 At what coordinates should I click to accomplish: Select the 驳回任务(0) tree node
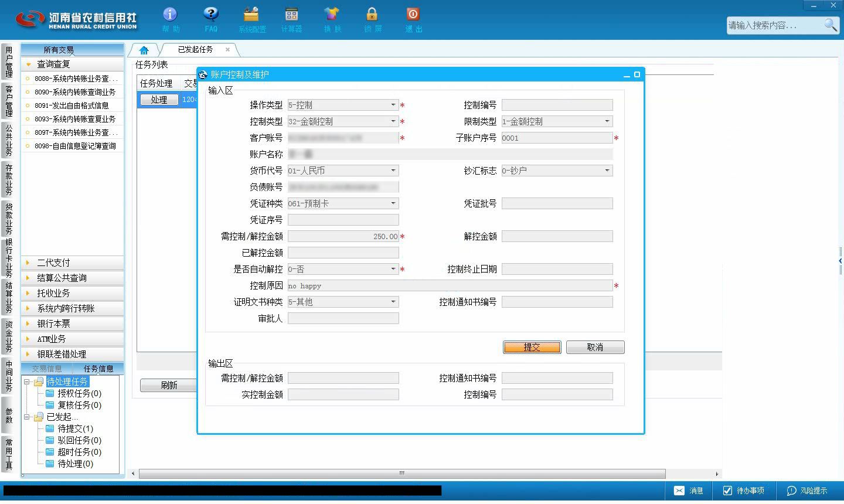point(79,440)
